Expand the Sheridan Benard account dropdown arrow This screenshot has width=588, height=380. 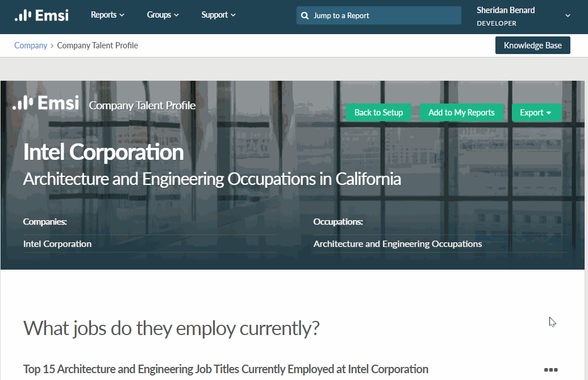(568, 15)
